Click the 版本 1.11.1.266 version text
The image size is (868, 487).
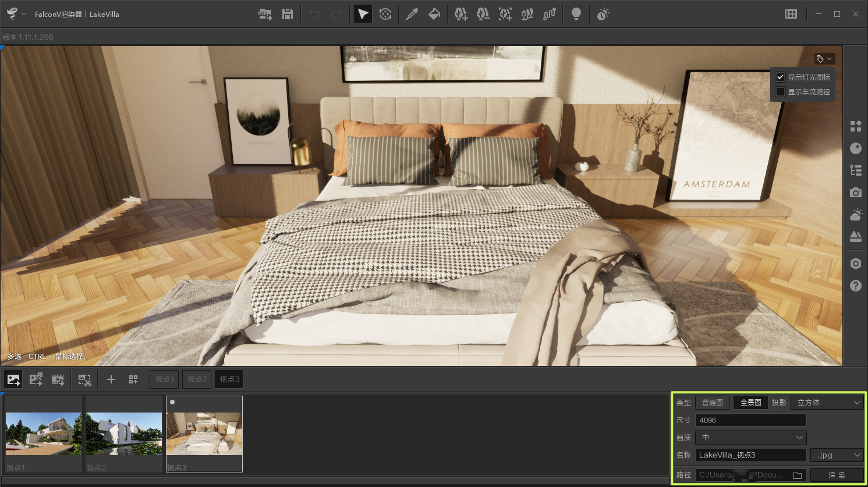coord(28,37)
